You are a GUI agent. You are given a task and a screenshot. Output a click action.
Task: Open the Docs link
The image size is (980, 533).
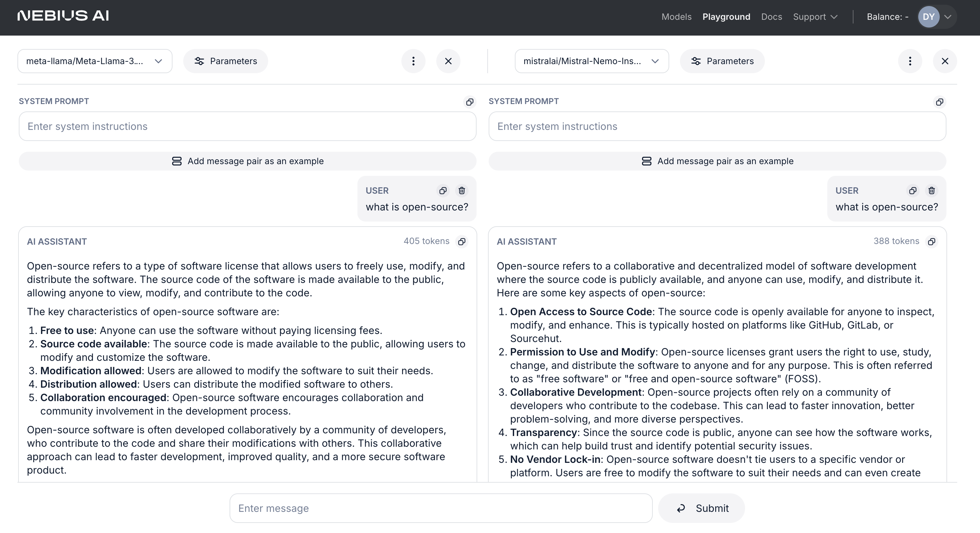(772, 17)
